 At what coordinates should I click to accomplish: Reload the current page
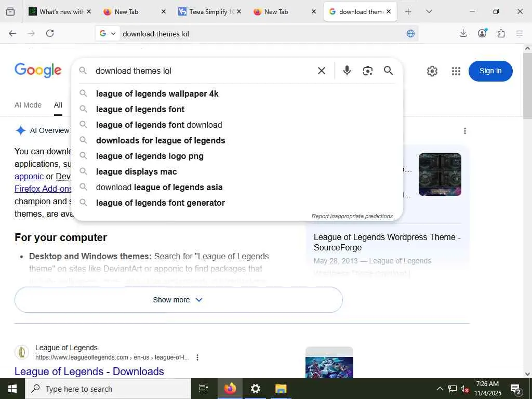coord(50,33)
